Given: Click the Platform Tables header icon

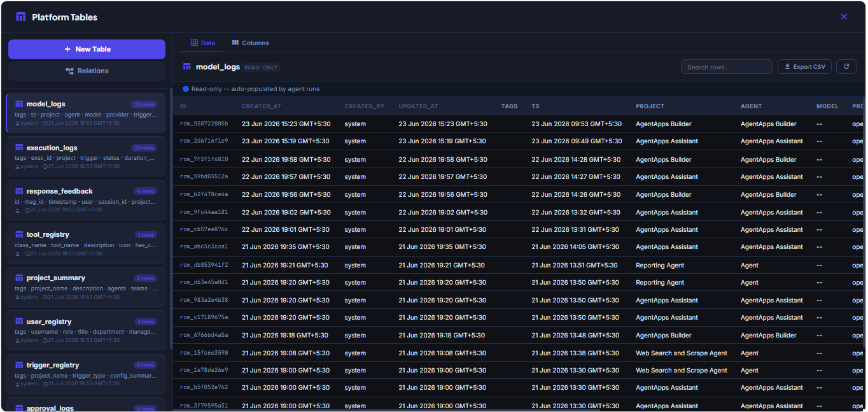Looking at the screenshot, I should (21, 17).
